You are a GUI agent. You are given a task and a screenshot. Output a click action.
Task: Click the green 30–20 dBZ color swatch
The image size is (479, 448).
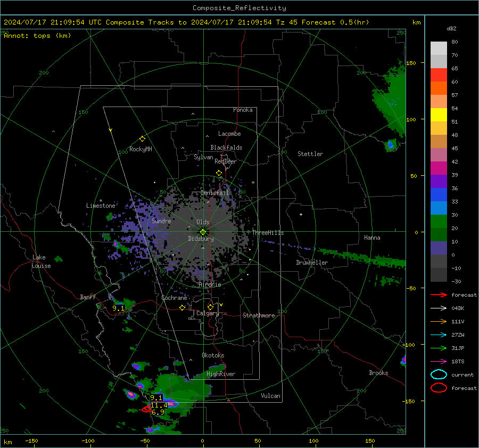(439, 221)
